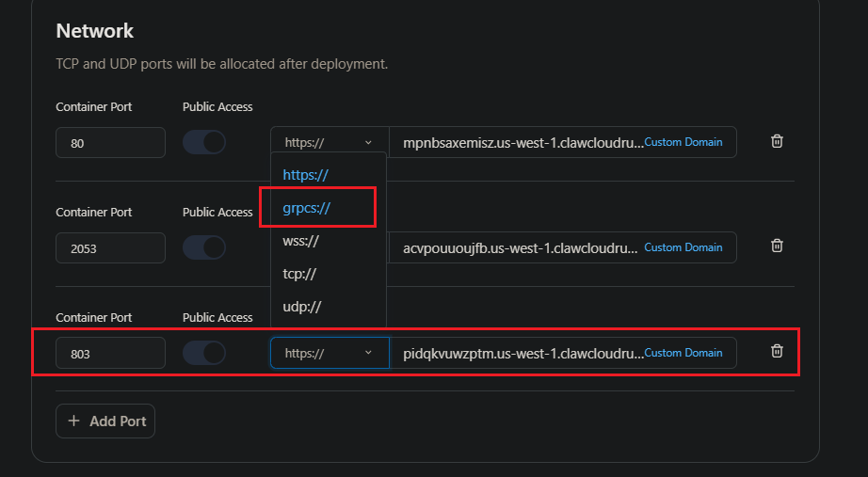Edit the Container Port field showing 2053
The image size is (868, 477).
point(111,247)
